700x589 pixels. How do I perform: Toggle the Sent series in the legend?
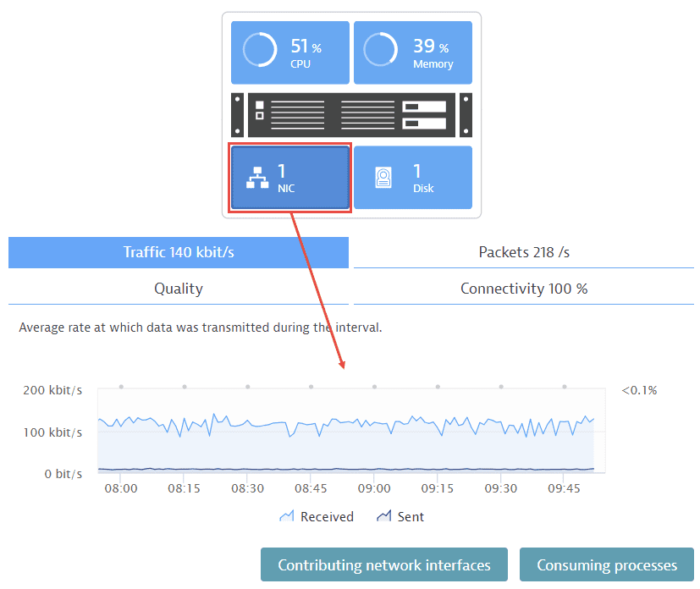click(400, 517)
